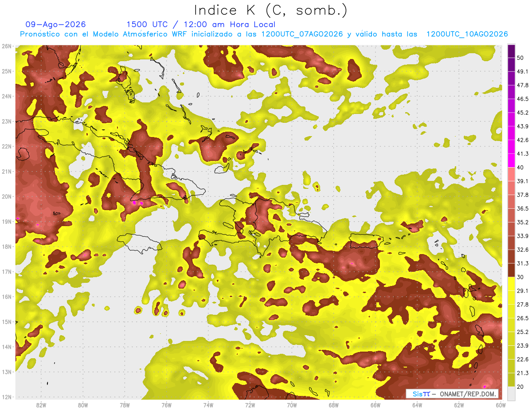Click the "16N" latitude label
The image size is (532, 411).
click(x=7, y=297)
